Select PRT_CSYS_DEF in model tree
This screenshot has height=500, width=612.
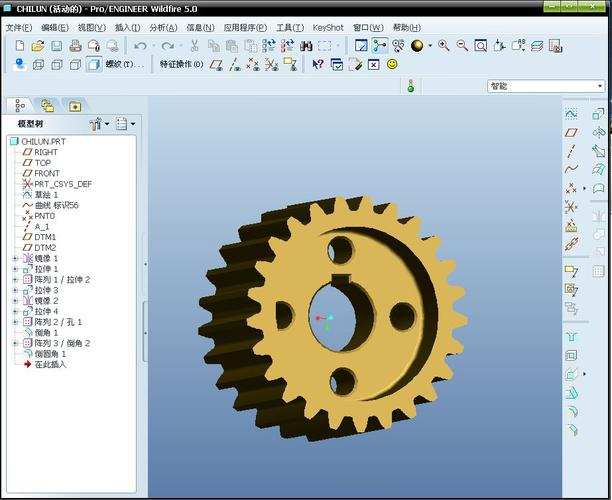[63, 184]
